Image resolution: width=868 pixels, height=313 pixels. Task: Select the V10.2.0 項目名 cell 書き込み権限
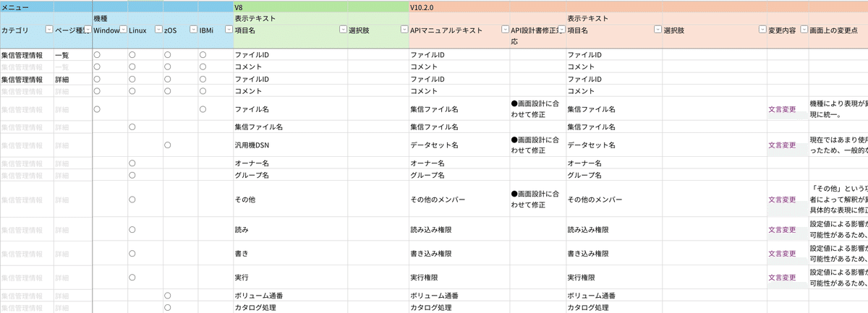click(614, 253)
